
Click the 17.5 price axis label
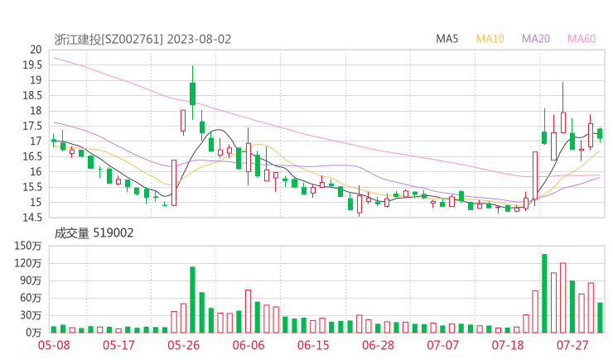click(32, 126)
